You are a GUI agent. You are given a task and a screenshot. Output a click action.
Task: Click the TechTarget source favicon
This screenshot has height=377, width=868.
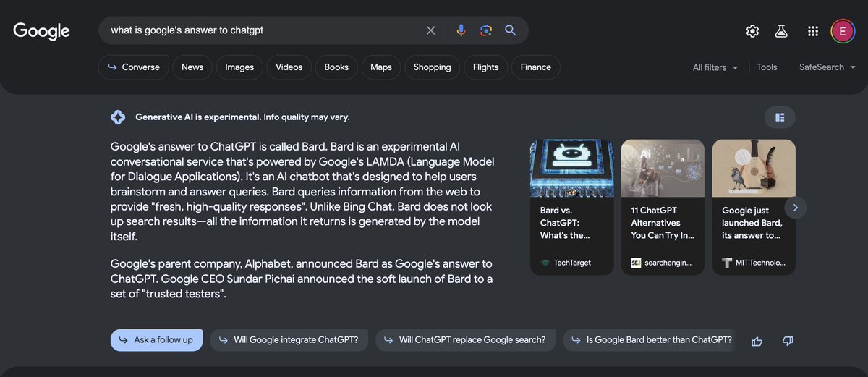point(545,263)
